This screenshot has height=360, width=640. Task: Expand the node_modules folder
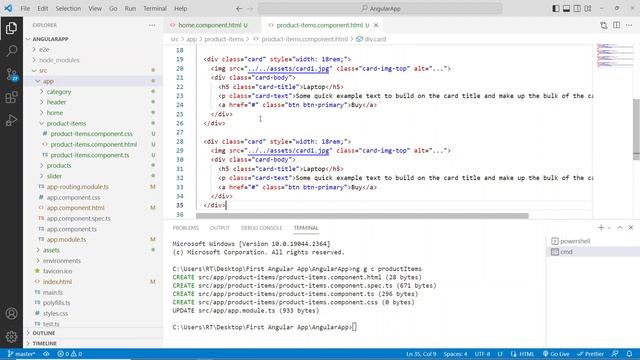coord(93,60)
